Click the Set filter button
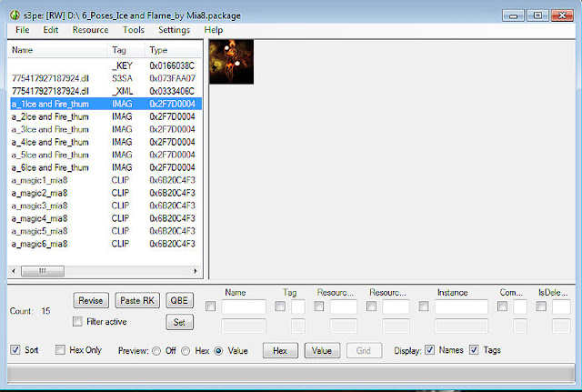 click(x=179, y=322)
